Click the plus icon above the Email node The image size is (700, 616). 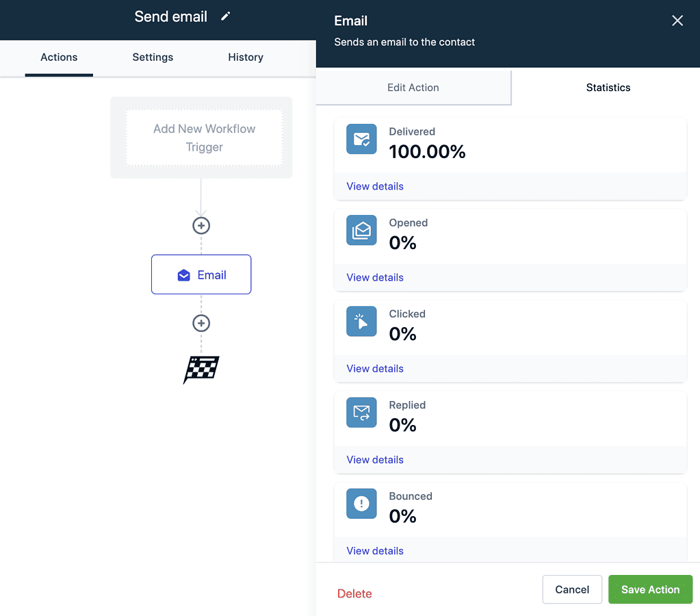(x=201, y=225)
